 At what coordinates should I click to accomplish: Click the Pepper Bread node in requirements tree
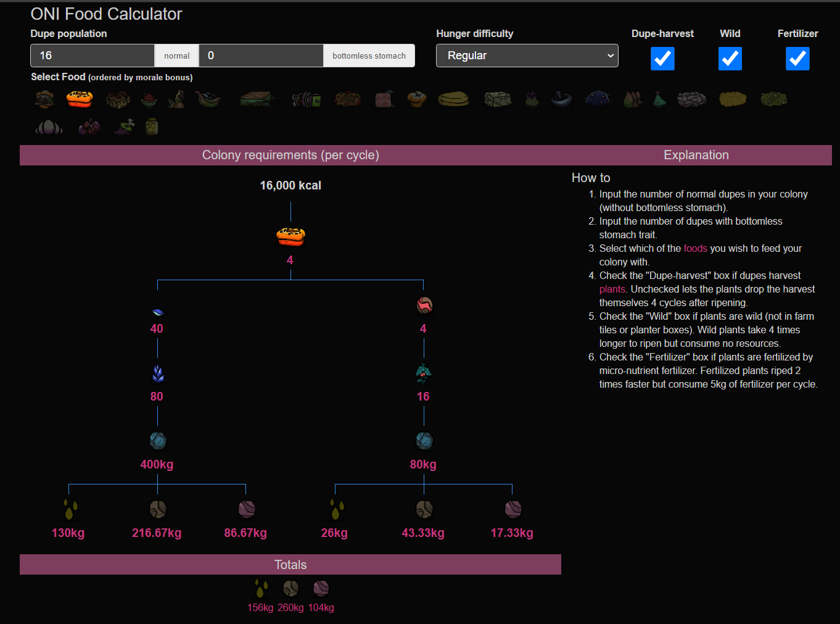pyautogui.click(x=290, y=236)
